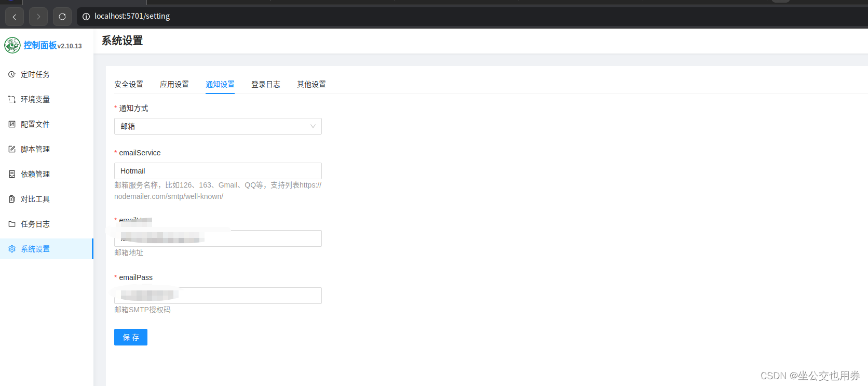Viewport: 868px width, 386px height.
Task: Open the 环境变量 sidebar menu
Action: tap(47, 99)
